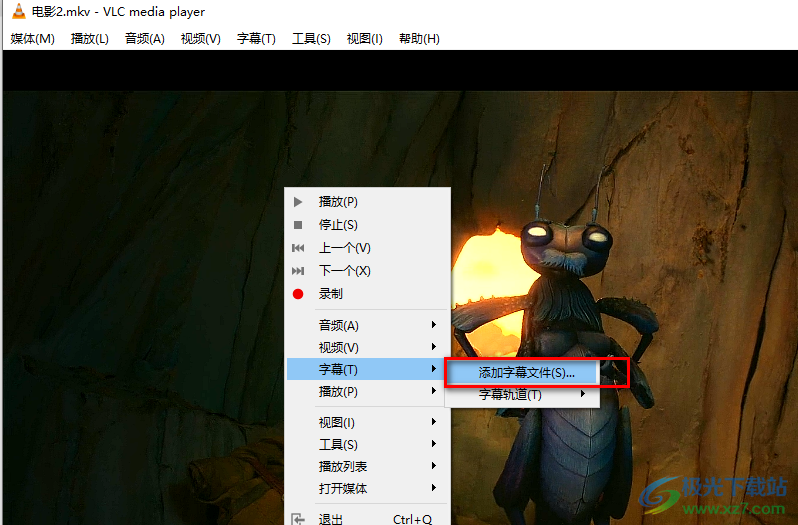
Task: Select 退出 label in the context menu
Action: point(331,519)
